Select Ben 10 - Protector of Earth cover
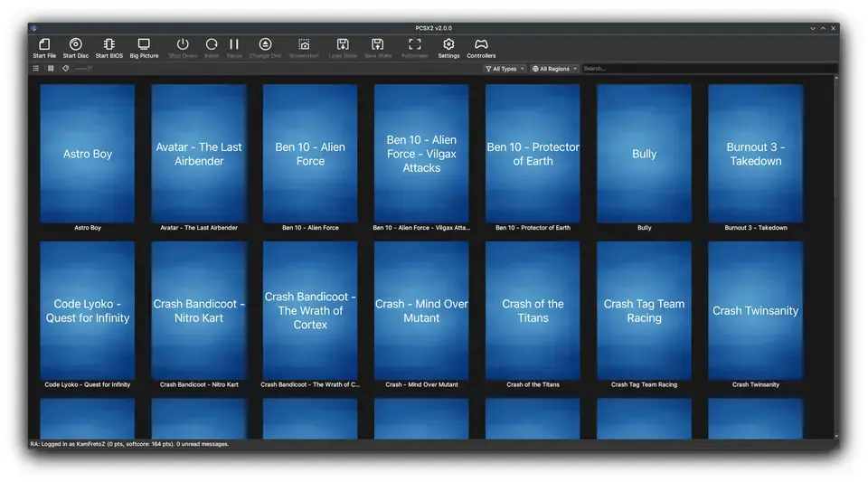The height and width of the screenshot is (482, 868). pyautogui.click(x=533, y=154)
